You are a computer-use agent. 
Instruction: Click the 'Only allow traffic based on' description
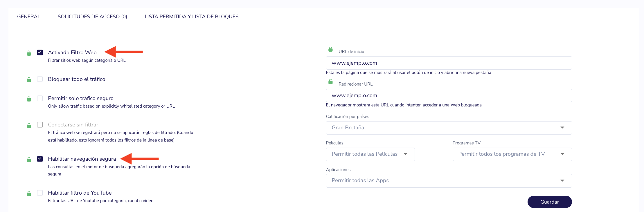111,106
